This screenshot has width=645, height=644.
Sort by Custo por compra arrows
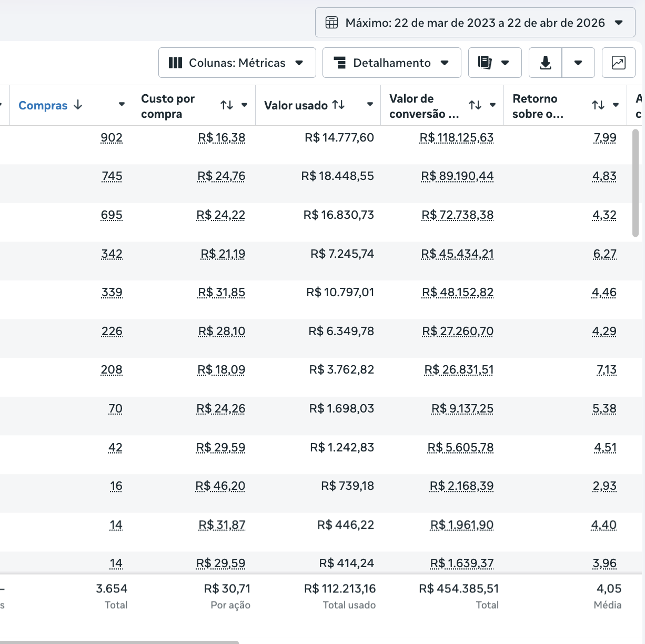227,105
